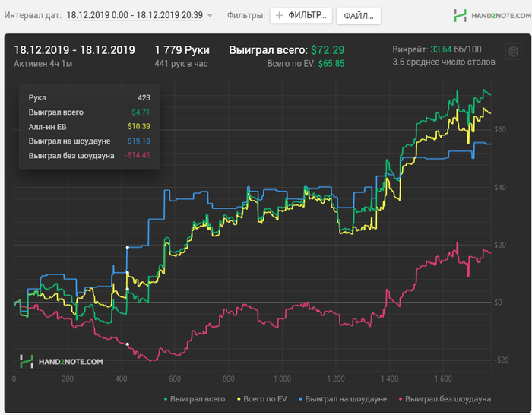The height and width of the screenshot is (415, 532).
Task: Click the 'Фильтры:' label
Action: click(246, 15)
